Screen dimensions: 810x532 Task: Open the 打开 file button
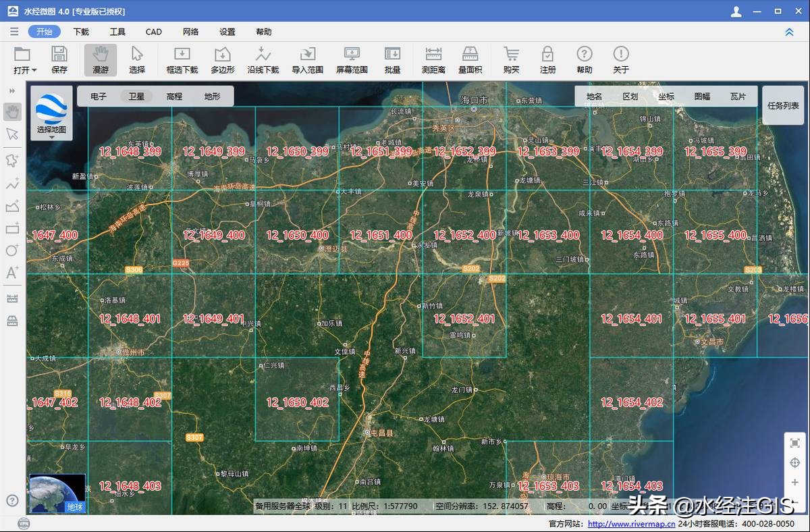(25, 60)
